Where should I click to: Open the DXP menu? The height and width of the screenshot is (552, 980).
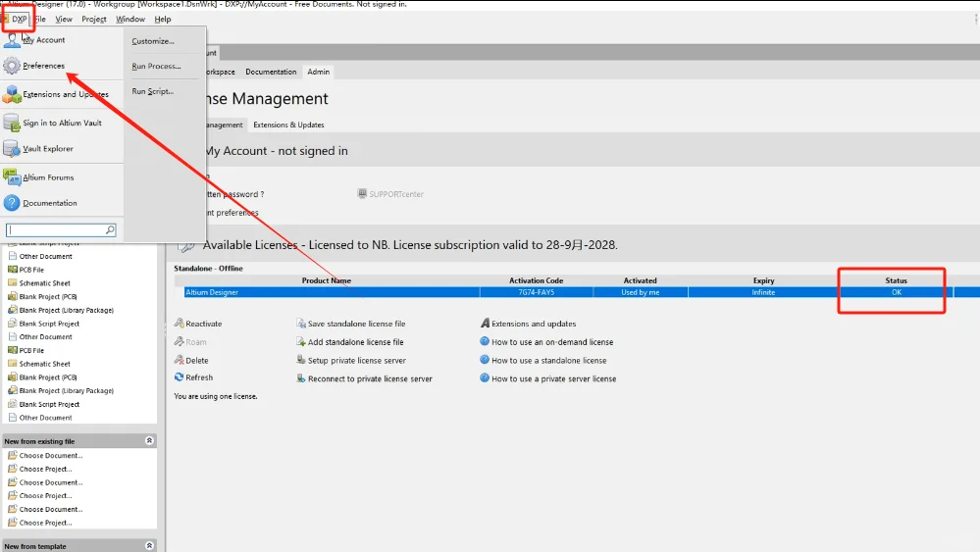(20, 20)
